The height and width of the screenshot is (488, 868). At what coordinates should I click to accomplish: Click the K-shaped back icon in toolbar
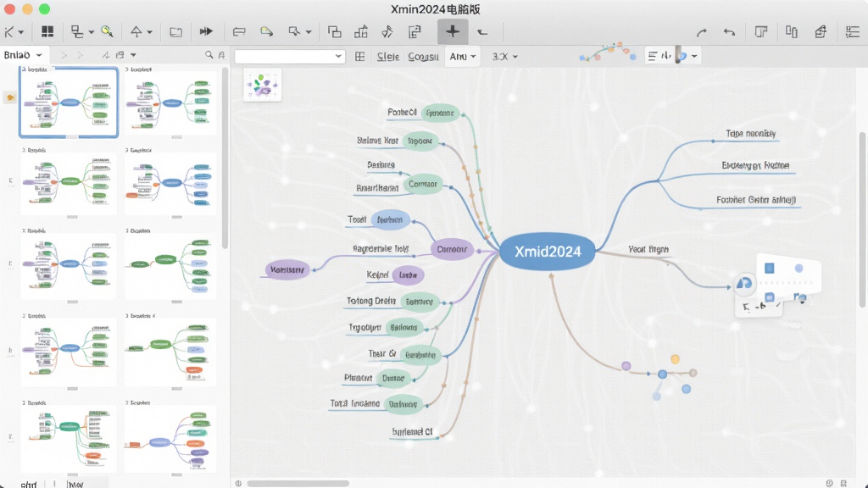pyautogui.click(x=8, y=32)
